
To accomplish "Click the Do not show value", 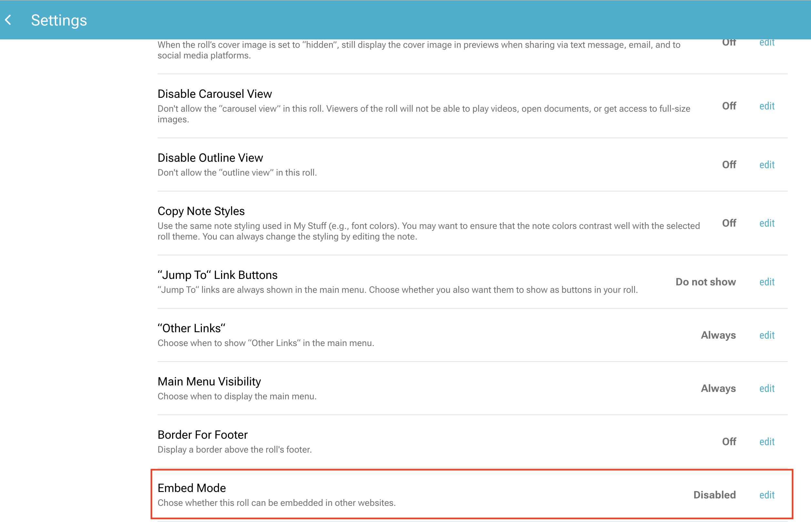I will coord(705,282).
